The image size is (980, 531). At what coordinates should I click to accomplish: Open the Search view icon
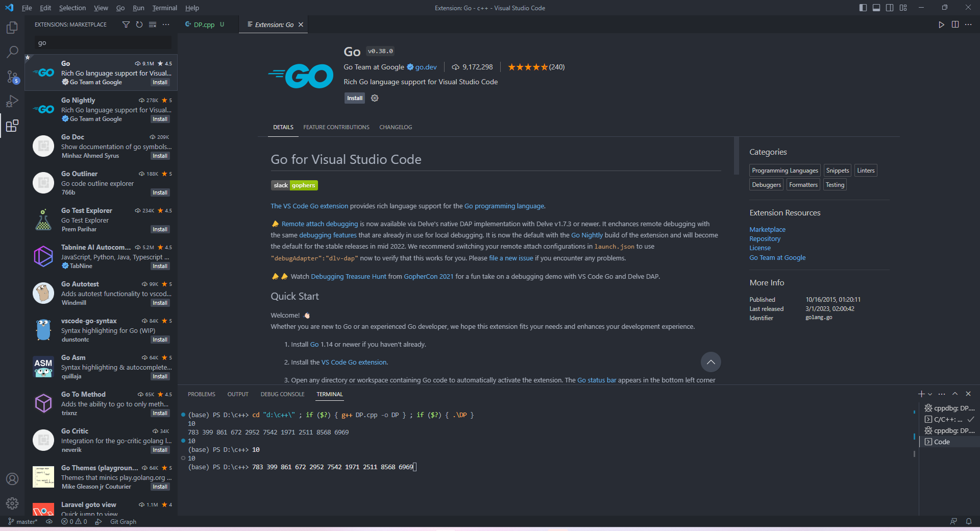click(x=12, y=52)
